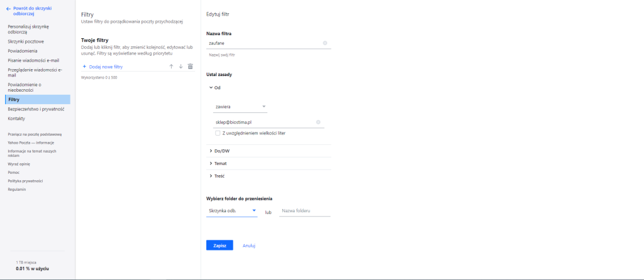Move filter up with arrow icon
The height and width of the screenshot is (280, 644).
tap(171, 67)
